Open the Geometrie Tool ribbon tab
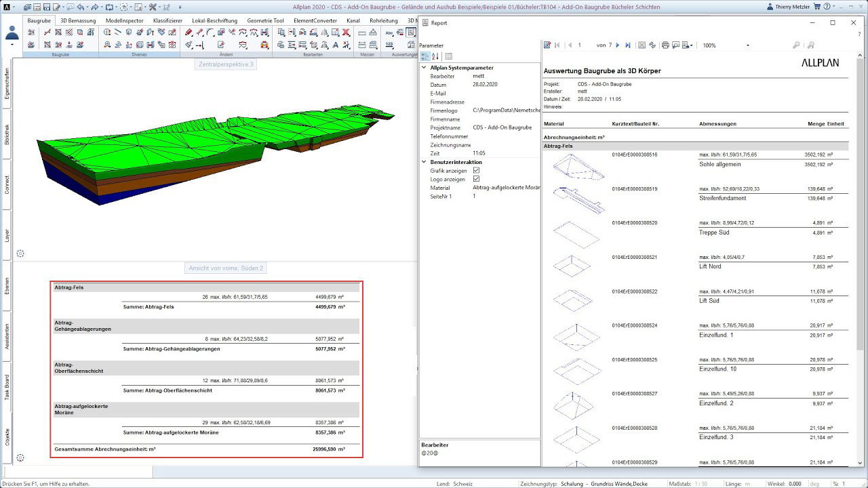Image resolution: width=868 pixels, height=488 pixels. (265, 20)
